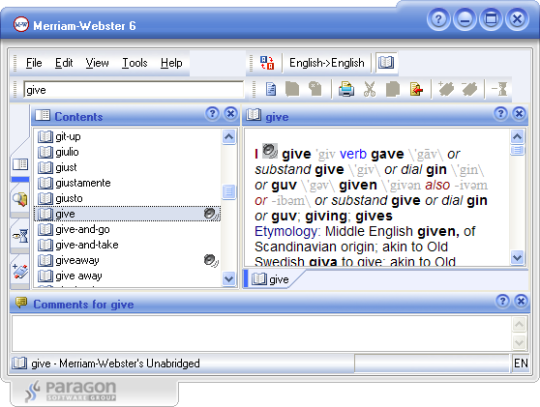Click the Contents panel header book icon
This screenshot has height=407, width=540.
pos(43,115)
